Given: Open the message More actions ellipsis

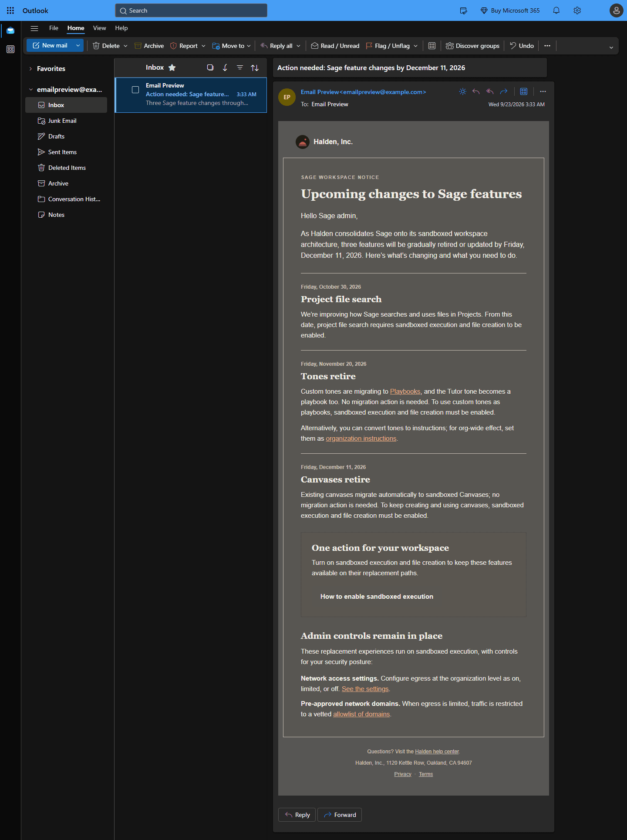Looking at the screenshot, I should (x=543, y=91).
